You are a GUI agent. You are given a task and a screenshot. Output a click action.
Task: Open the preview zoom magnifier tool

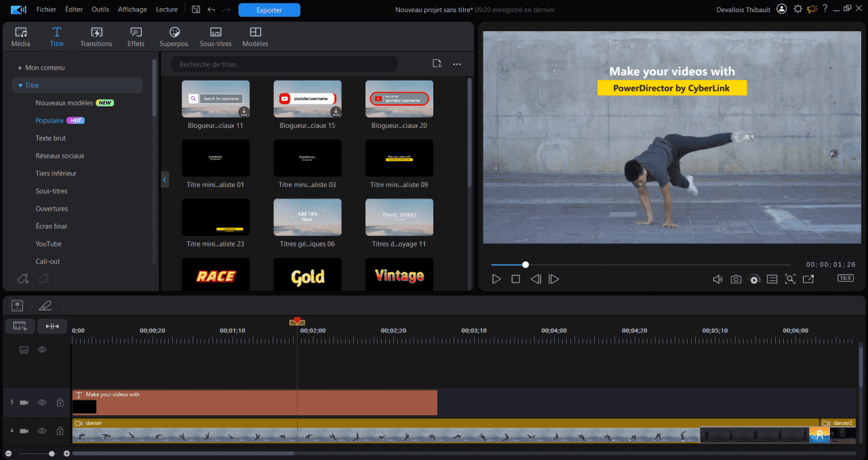tap(790, 278)
